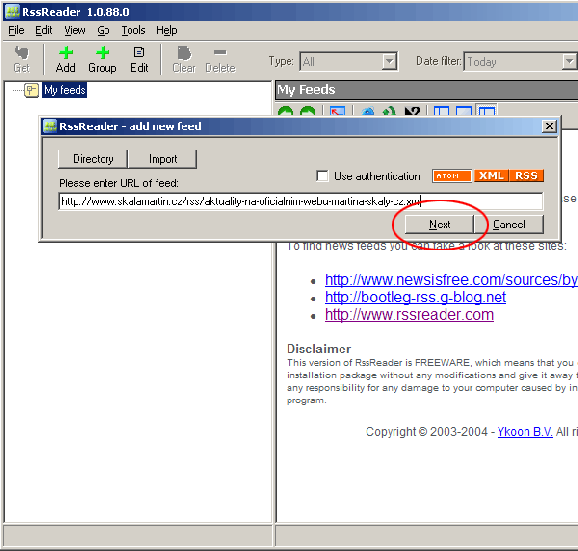
Task: Open the newsisfree.com sources link
Action: pos(451,279)
